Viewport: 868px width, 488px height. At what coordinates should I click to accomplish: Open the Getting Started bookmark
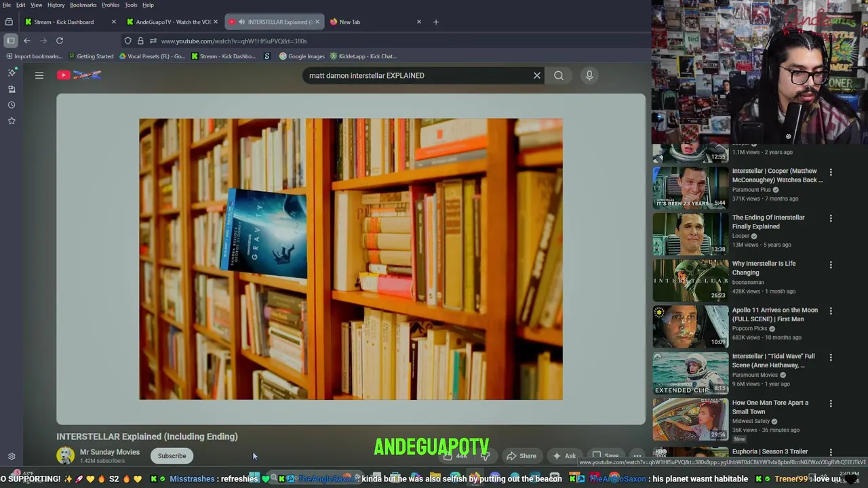(91, 56)
